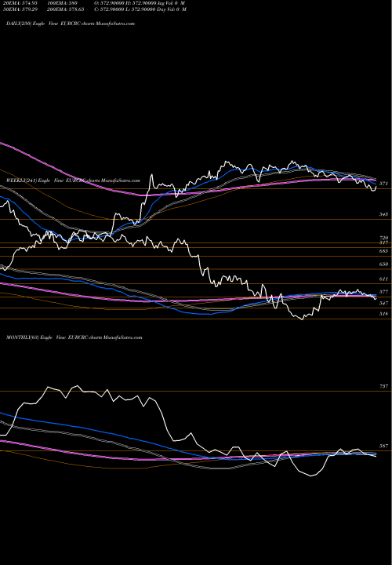
Task: Click the low price L: 572.90000 text
Action: tap(142, 9)
